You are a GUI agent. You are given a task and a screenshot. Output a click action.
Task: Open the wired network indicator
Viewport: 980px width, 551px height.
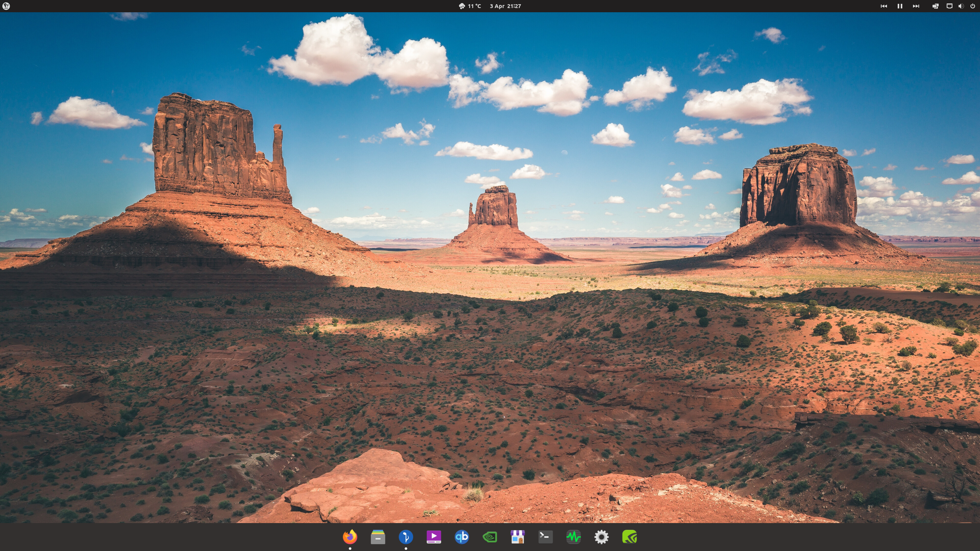(x=949, y=6)
